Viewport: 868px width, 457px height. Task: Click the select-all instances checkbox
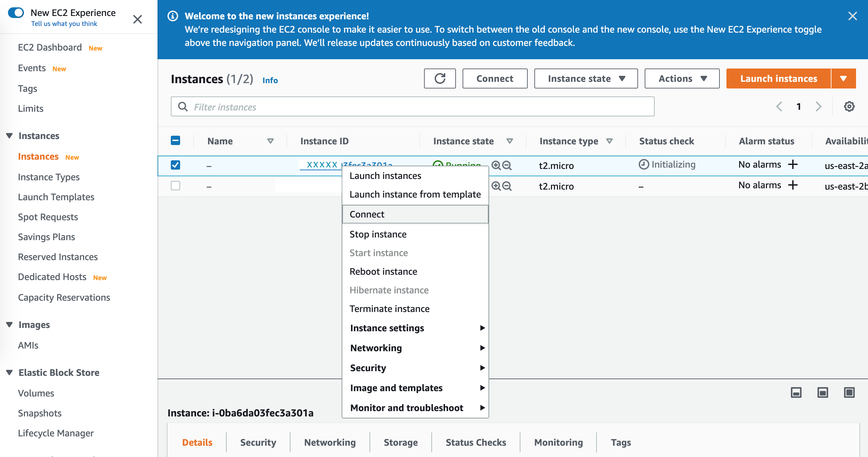[x=175, y=141]
